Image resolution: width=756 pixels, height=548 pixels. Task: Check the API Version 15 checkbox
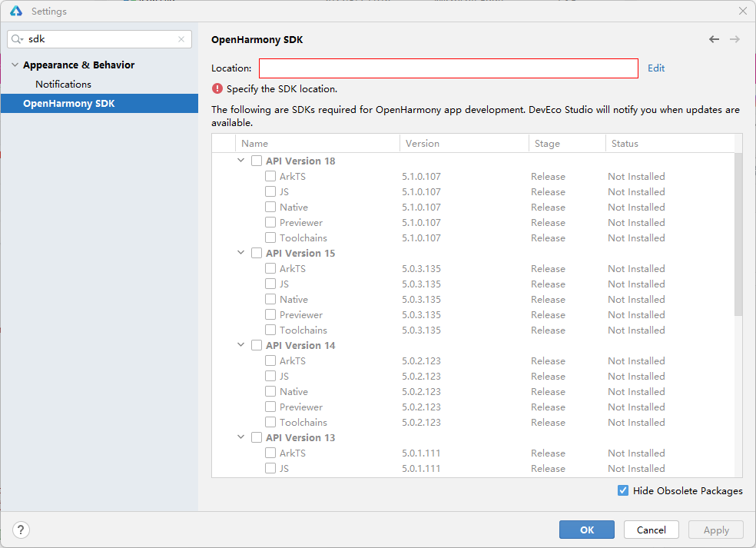point(257,253)
